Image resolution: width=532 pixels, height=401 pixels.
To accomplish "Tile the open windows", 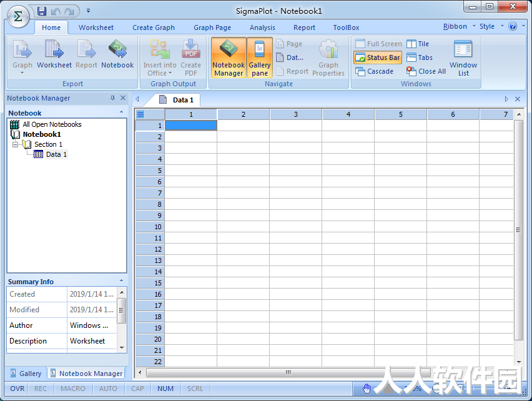I will [418, 44].
